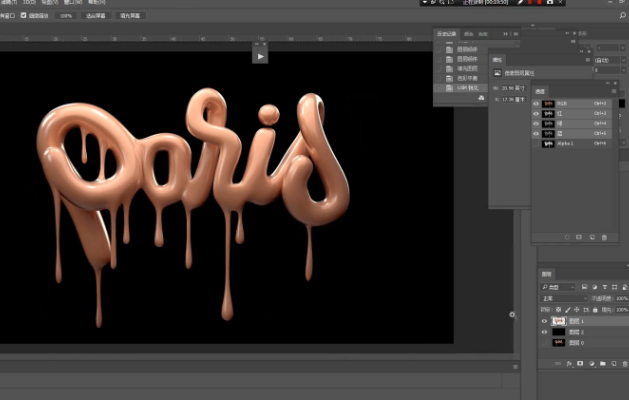Switch to the History panel tab

(446, 34)
